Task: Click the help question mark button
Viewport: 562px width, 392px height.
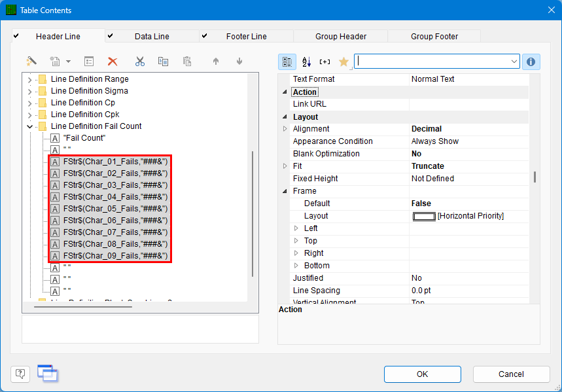Action: [x=20, y=374]
